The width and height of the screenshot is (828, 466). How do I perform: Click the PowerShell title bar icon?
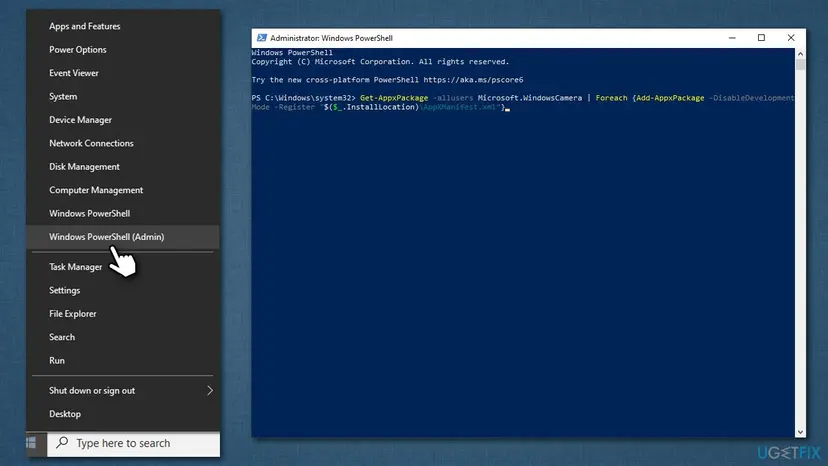coord(261,38)
